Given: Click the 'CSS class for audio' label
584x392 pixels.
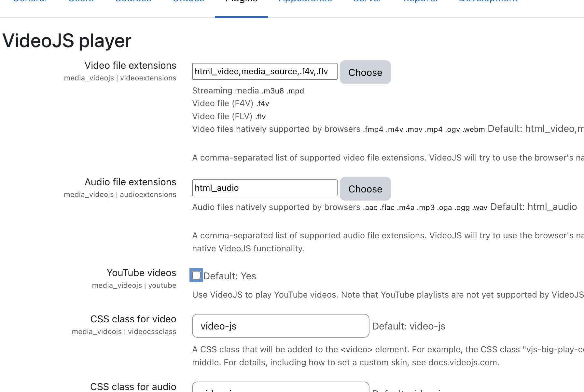Looking at the screenshot, I should coord(133,386).
